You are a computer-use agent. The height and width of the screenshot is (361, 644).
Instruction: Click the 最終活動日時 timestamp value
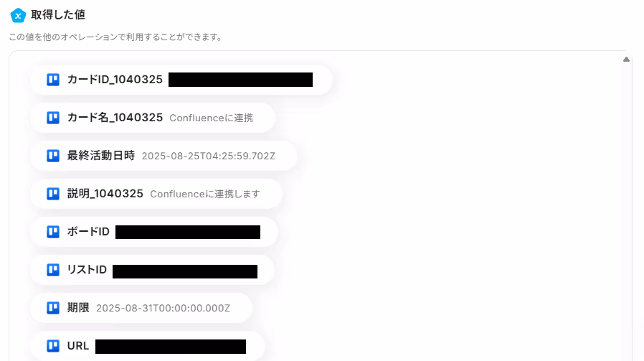[209, 156]
